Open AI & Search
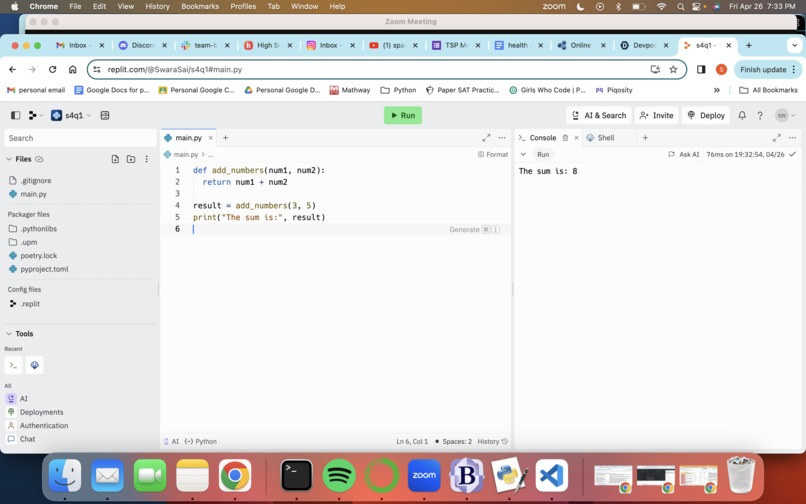The image size is (806, 504). [x=599, y=115]
